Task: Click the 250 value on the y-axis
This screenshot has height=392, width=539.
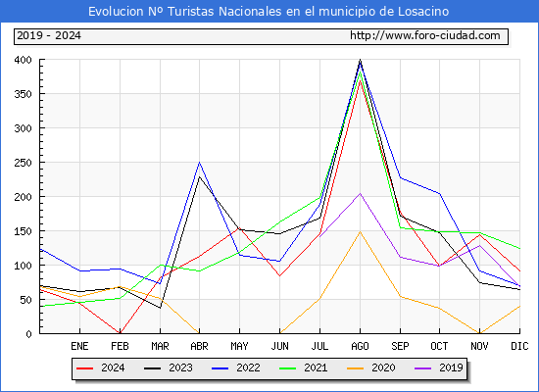Action: (x=24, y=163)
